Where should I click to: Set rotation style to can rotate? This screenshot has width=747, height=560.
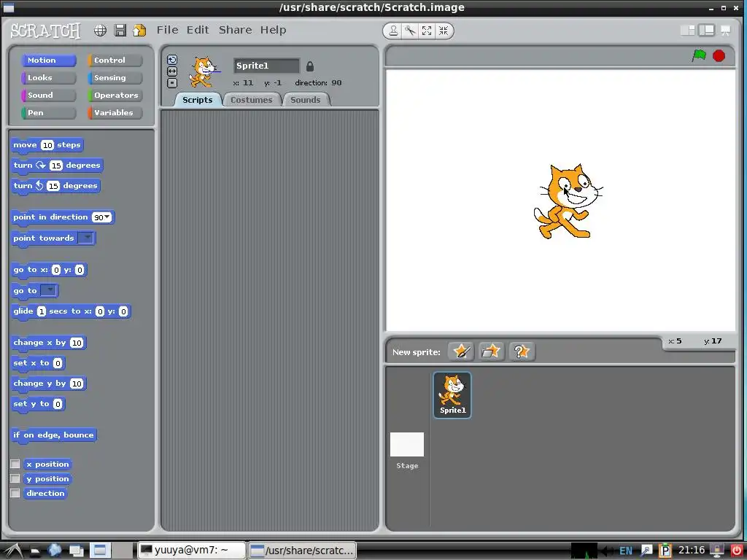(172, 60)
